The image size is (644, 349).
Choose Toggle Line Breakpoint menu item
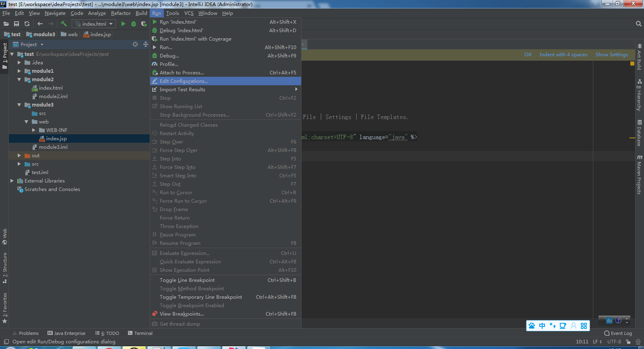click(x=225, y=280)
